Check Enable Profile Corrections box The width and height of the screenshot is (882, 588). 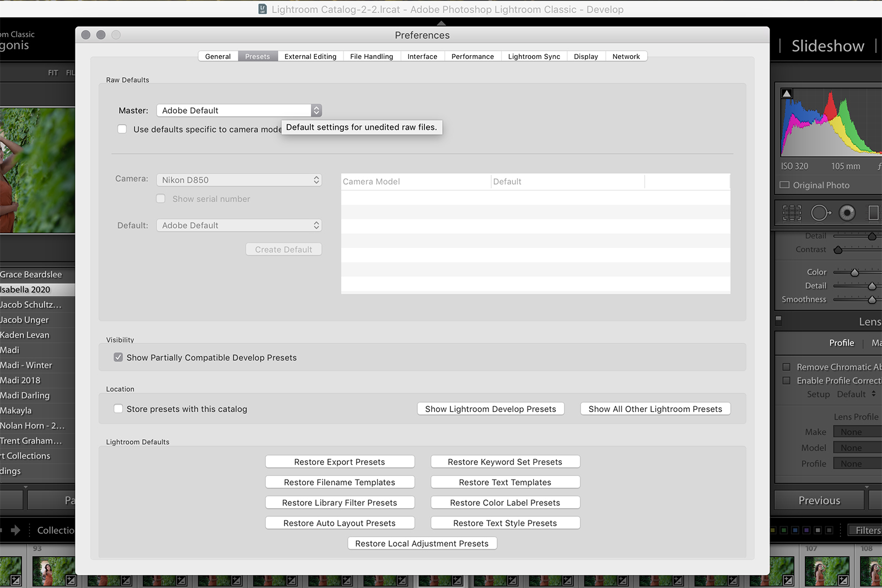pos(787,381)
